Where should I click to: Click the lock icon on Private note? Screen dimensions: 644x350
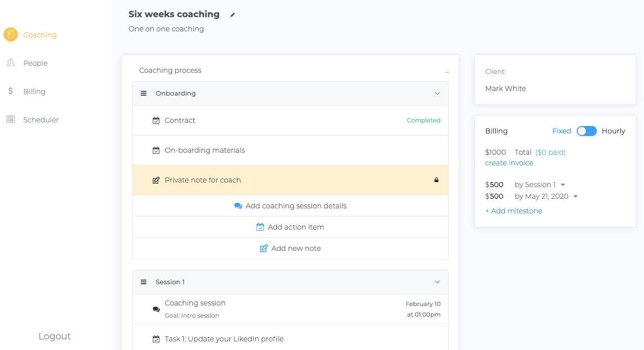pyautogui.click(x=436, y=180)
